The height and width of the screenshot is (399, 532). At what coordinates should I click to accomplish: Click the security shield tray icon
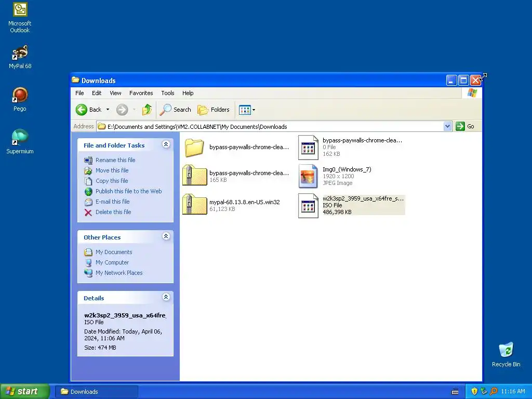[474, 391]
